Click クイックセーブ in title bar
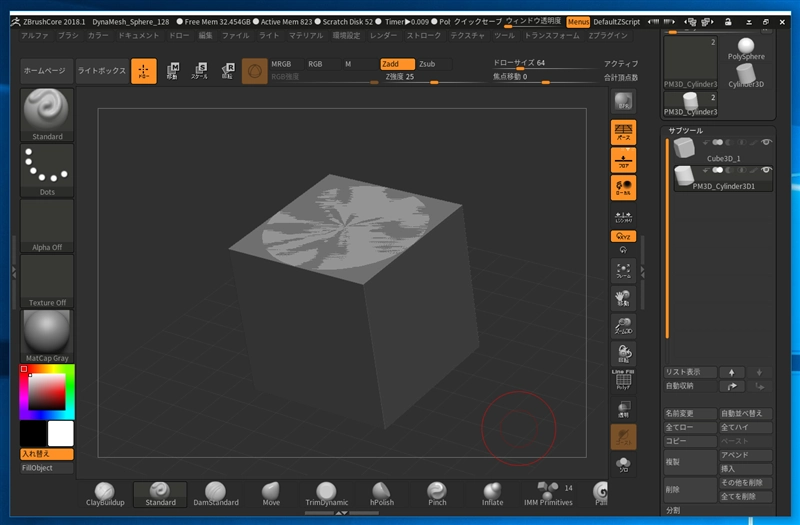The image size is (800, 525). click(478, 22)
